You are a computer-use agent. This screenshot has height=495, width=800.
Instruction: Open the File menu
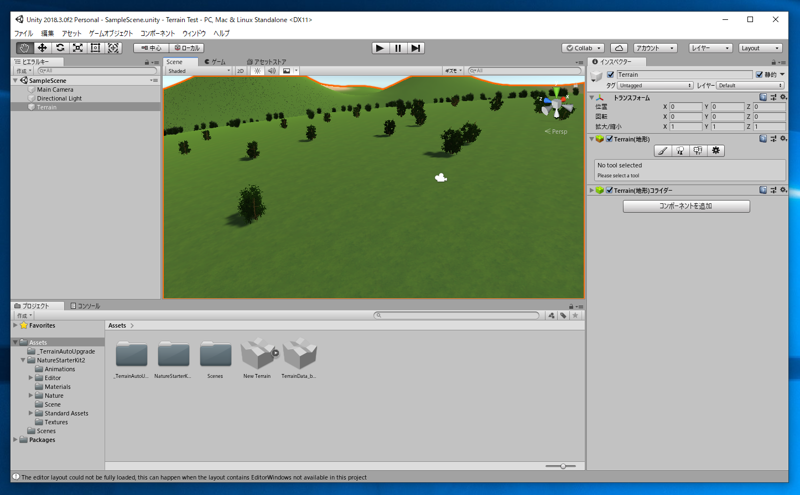[23, 33]
